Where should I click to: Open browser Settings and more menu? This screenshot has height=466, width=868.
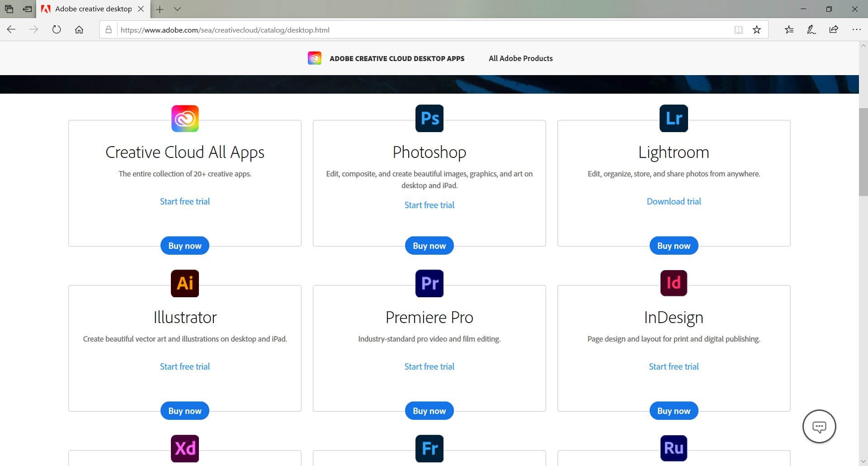[x=856, y=30]
